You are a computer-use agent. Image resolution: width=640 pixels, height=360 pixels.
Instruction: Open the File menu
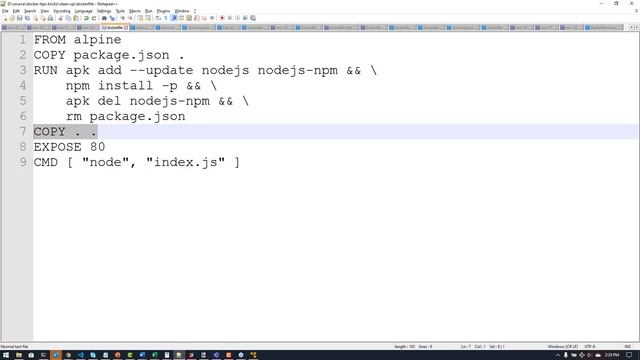tap(5, 11)
